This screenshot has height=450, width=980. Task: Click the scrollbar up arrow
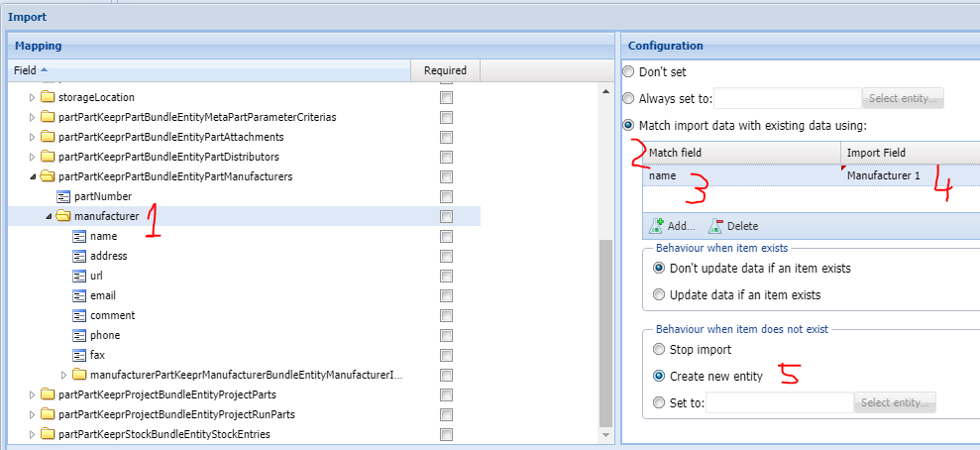[x=605, y=92]
